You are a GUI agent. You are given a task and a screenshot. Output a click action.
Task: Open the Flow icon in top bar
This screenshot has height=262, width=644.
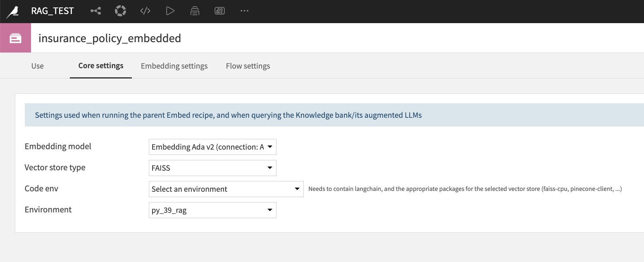click(x=95, y=11)
